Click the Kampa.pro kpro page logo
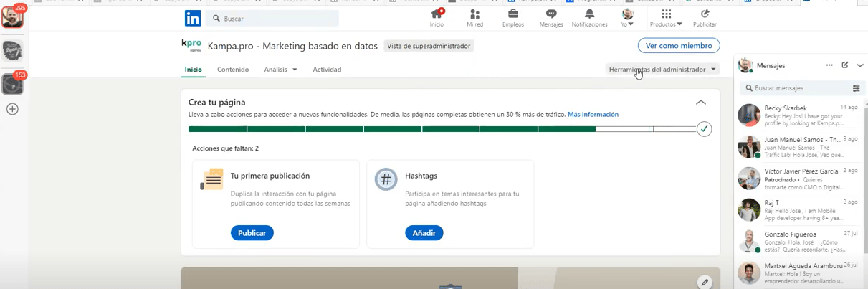 point(191,45)
